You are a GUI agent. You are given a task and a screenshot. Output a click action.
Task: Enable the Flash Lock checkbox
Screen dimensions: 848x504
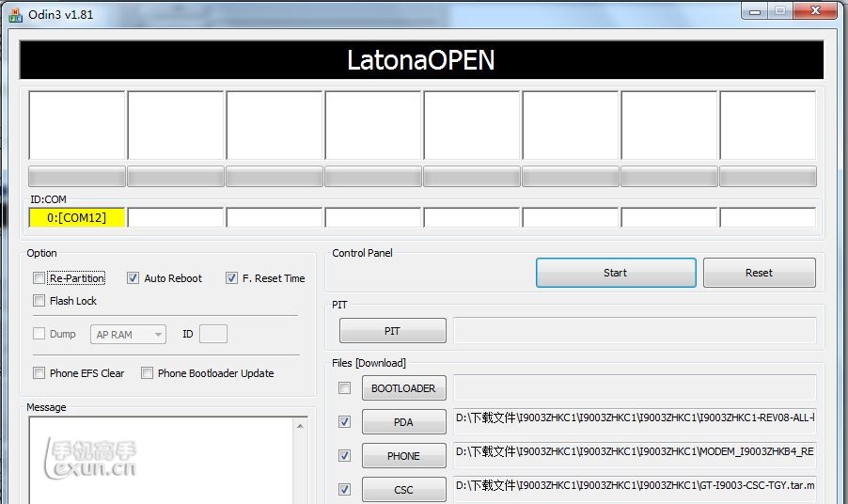tap(39, 300)
